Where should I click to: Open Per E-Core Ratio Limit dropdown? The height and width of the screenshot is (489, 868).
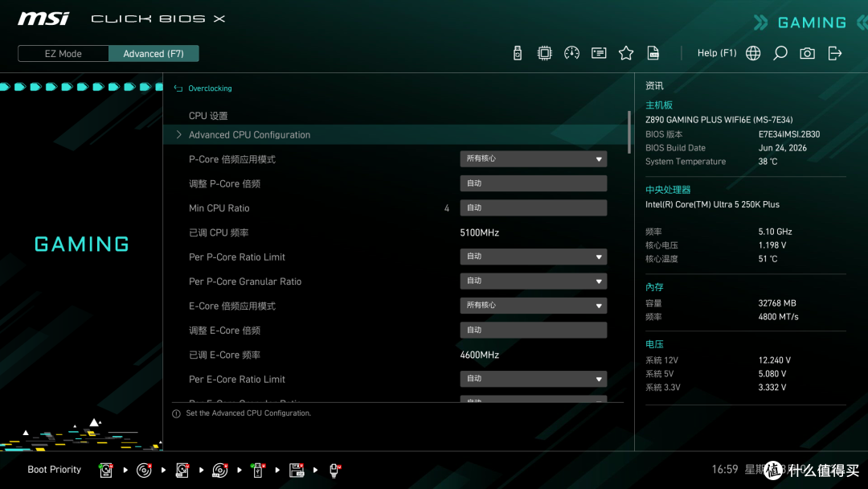[533, 379]
